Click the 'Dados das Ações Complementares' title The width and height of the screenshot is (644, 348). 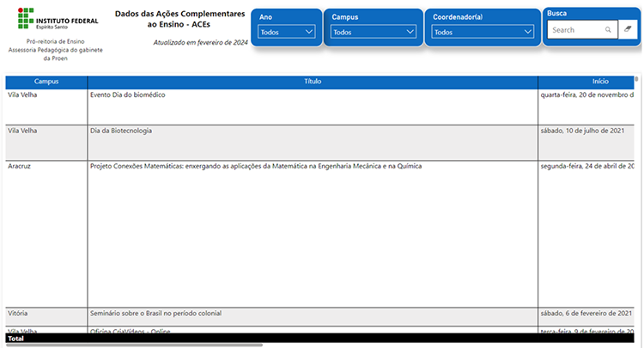[x=179, y=19]
